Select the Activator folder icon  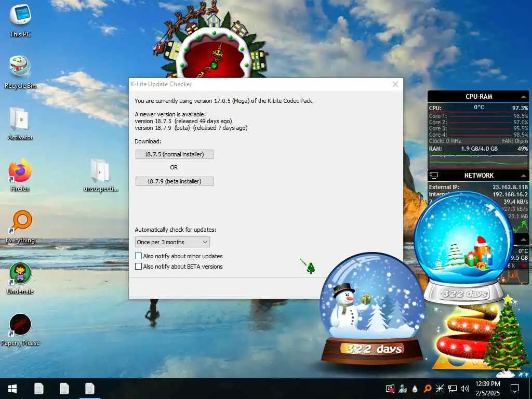20,123
